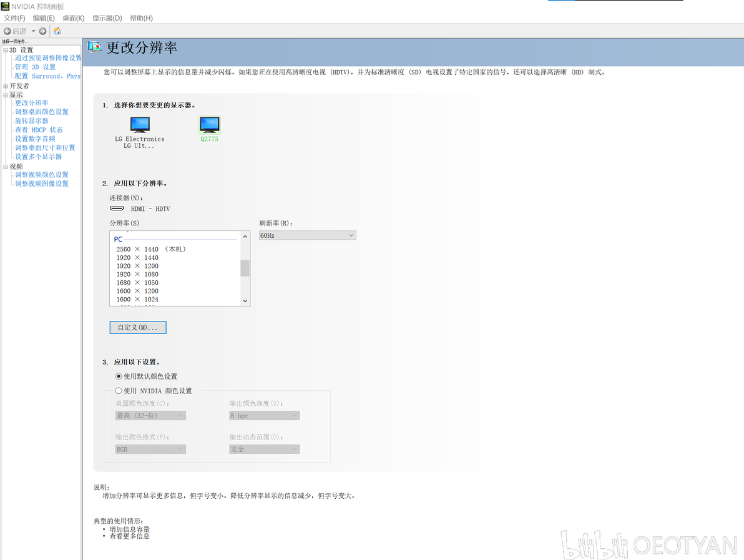This screenshot has width=744, height=560.
Task: Click resolution list scroll down arrow
Action: pyautogui.click(x=245, y=300)
